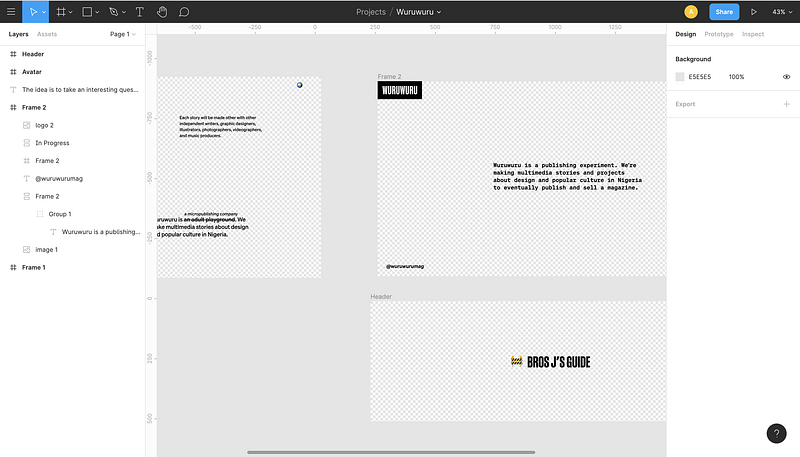Select the Pen tool
Image resolution: width=800 pixels, height=457 pixels.
(x=113, y=12)
